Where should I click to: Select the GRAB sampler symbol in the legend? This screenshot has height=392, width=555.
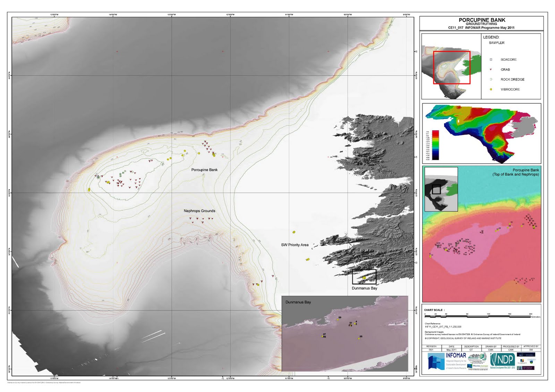(x=490, y=69)
